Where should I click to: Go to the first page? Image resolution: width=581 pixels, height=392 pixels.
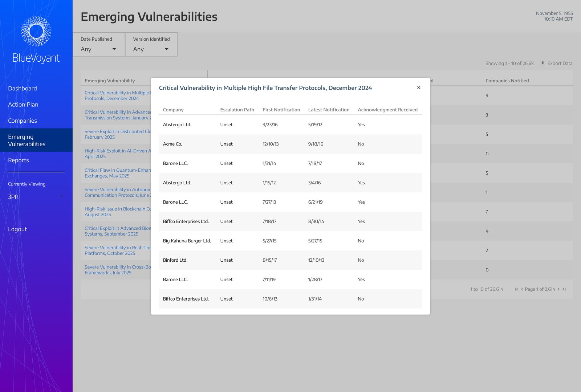(516, 289)
